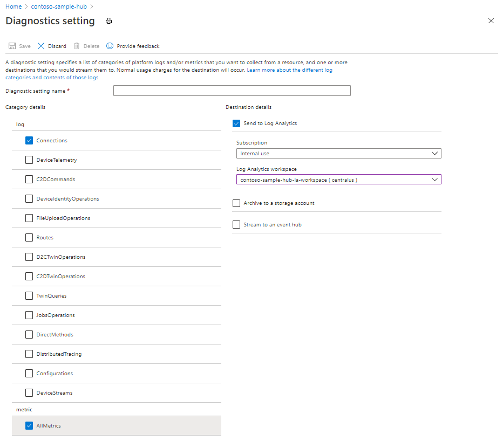Open Learn more about log categories link
Viewport: 503px width, 448px height.
point(289,70)
